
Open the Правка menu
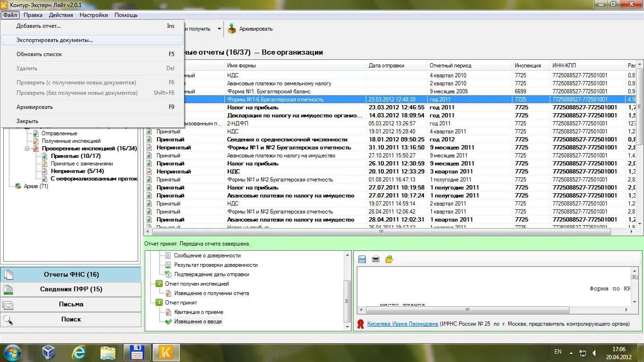click(33, 15)
